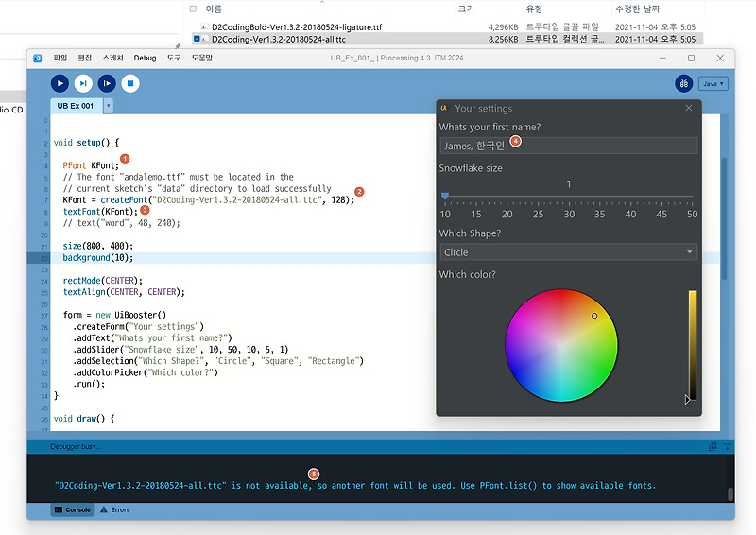Click the console collapse icon in status bar
Image resolution: width=756 pixels, height=535 pixels.
pyautogui.click(x=727, y=447)
